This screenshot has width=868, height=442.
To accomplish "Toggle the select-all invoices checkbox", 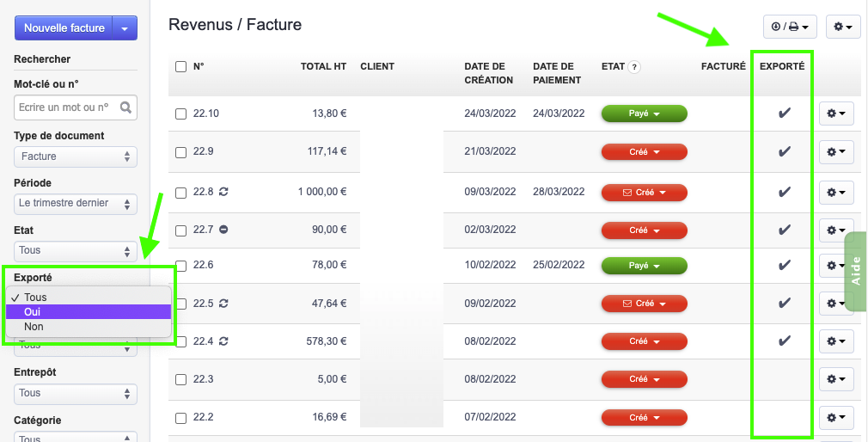I will pos(181,66).
